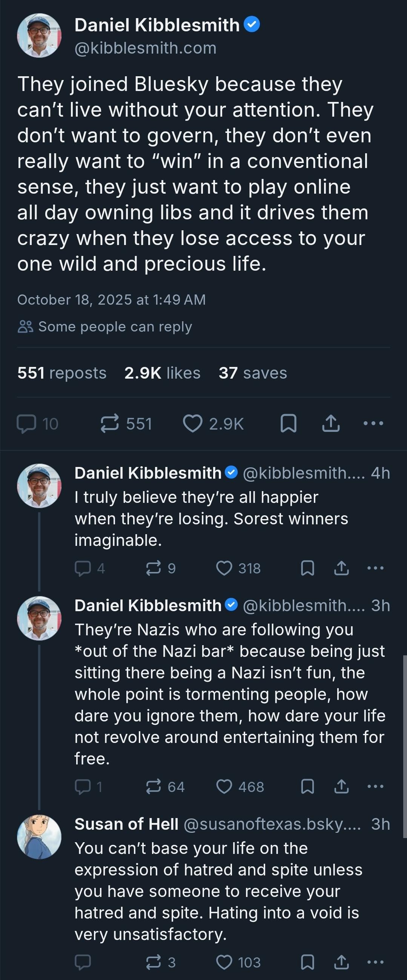Repost Susan of Hell's reply
407x980 pixels.
(153, 962)
